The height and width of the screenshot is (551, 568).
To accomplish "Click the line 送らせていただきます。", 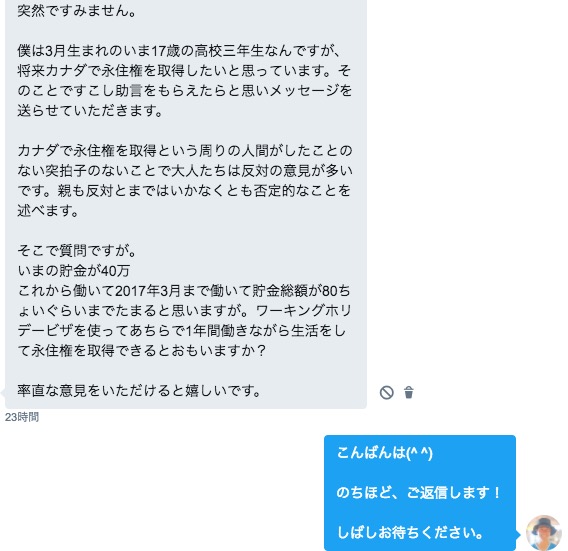I will coord(90,110).
